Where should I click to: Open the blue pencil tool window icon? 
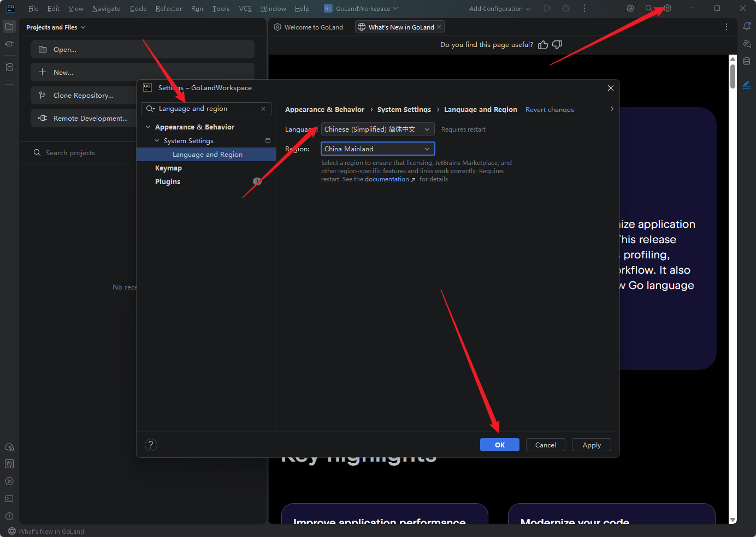(747, 85)
